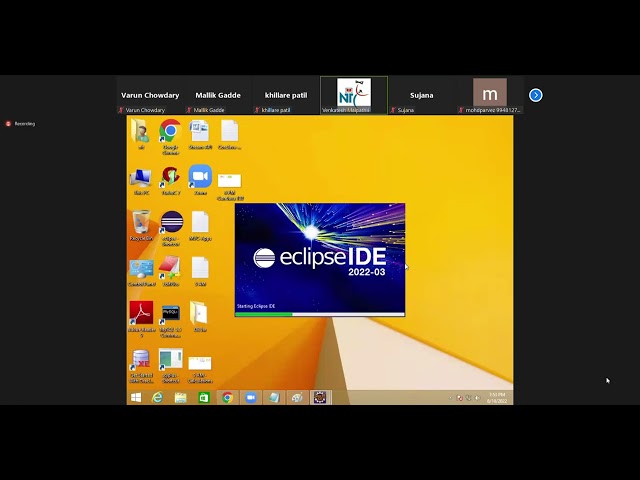Image resolution: width=640 pixels, height=480 pixels.
Task: Select Varun Chowdary participant tile
Action: [x=150, y=95]
